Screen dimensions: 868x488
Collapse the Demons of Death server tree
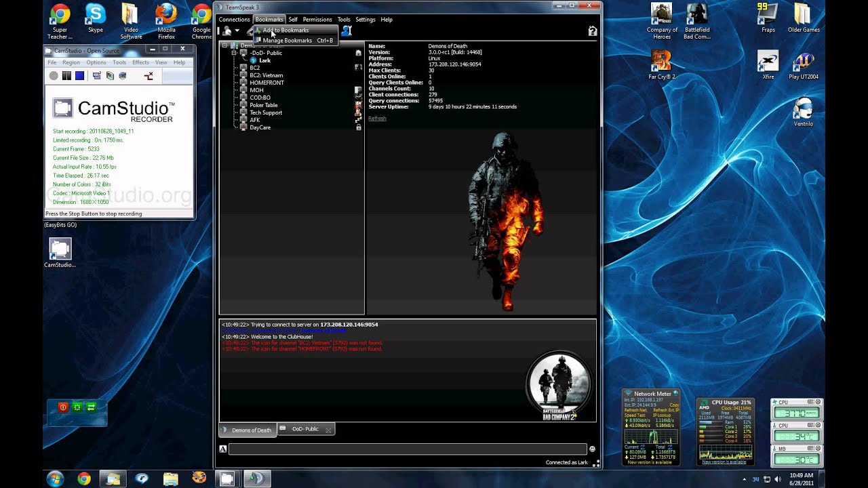tap(225, 45)
